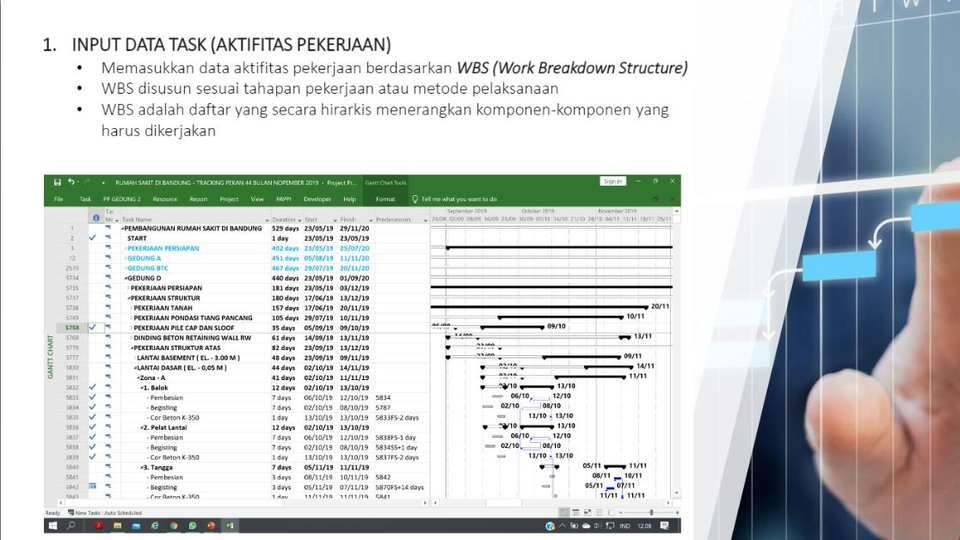
Task: Select LANTAI BASEMENT ( EL. - 3.00 M ) task
Action: [x=188, y=358]
